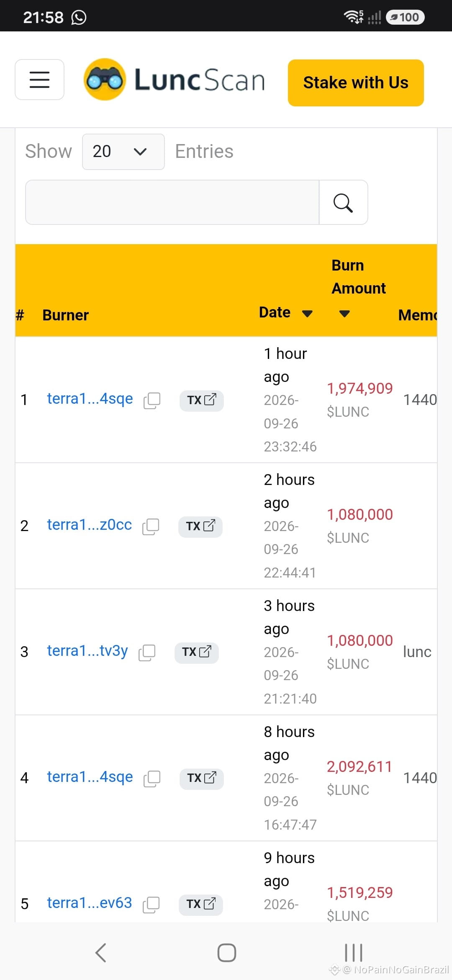Open burner terra1...ev63 address link

pos(90,903)
